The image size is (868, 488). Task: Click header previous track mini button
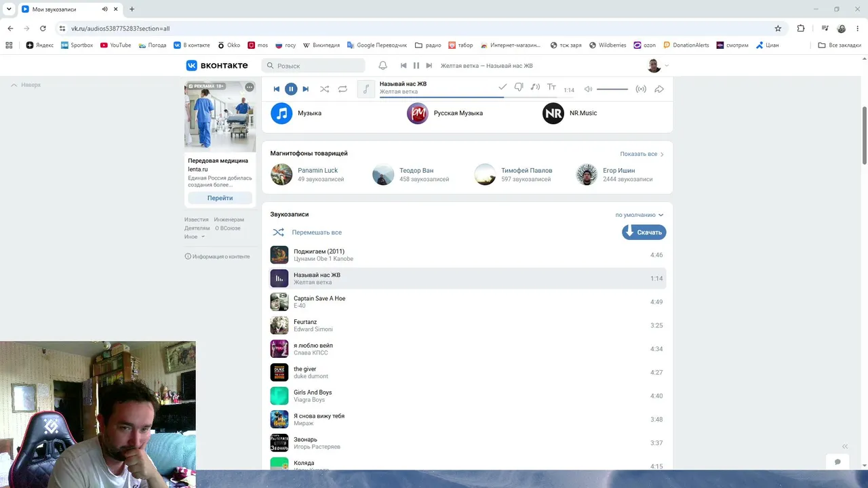click(x=403, y=66)
